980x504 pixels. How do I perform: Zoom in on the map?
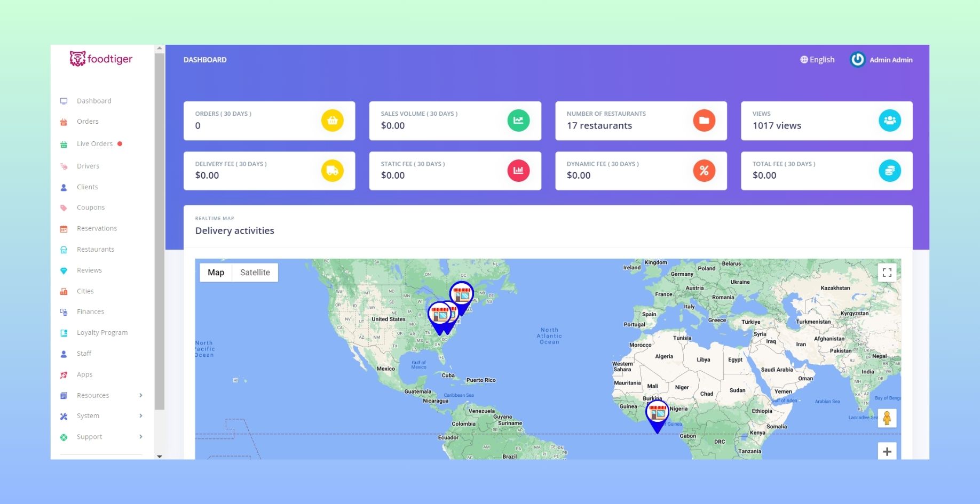click(887, 452)
